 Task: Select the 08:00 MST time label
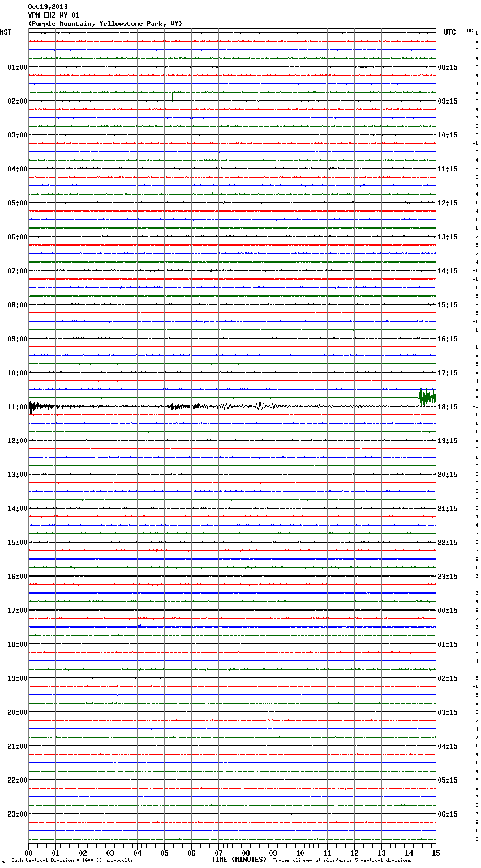(18, 305)
